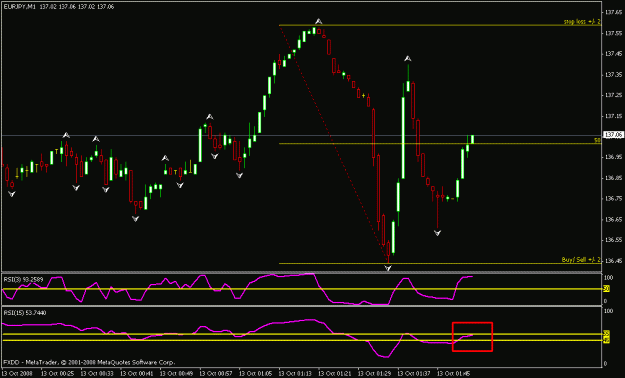Screen dimensions: 625x378
Task: Click time axis label 13 Oct 00:41
Action: 137,374
